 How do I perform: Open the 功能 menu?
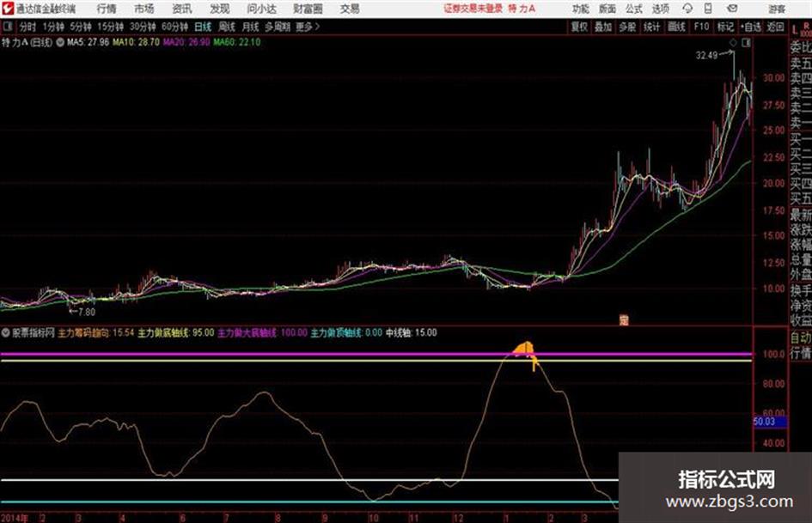581,9
